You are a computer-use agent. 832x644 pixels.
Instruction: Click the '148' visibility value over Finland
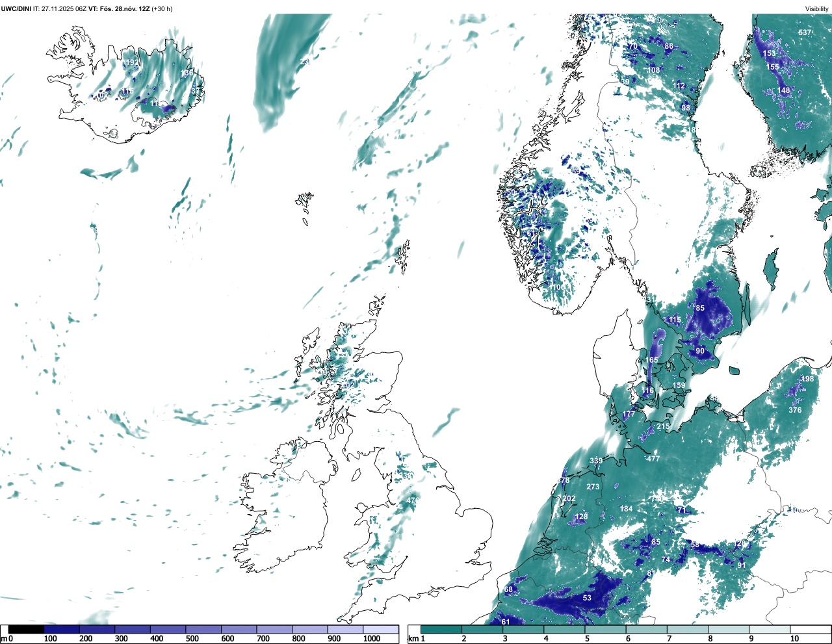click(x=784, y=90)
